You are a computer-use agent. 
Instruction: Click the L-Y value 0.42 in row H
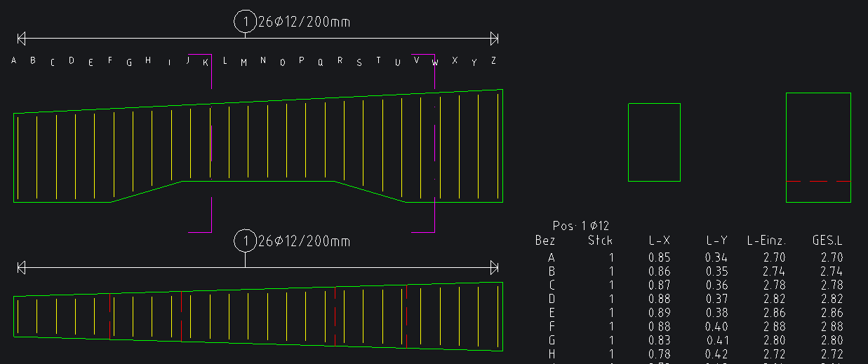[716, 353]
